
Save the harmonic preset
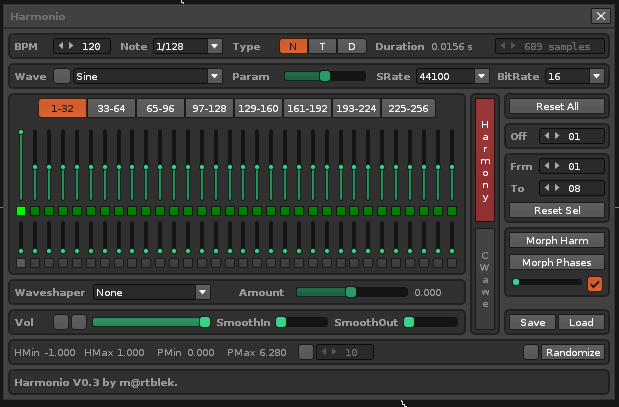point(532,322)
